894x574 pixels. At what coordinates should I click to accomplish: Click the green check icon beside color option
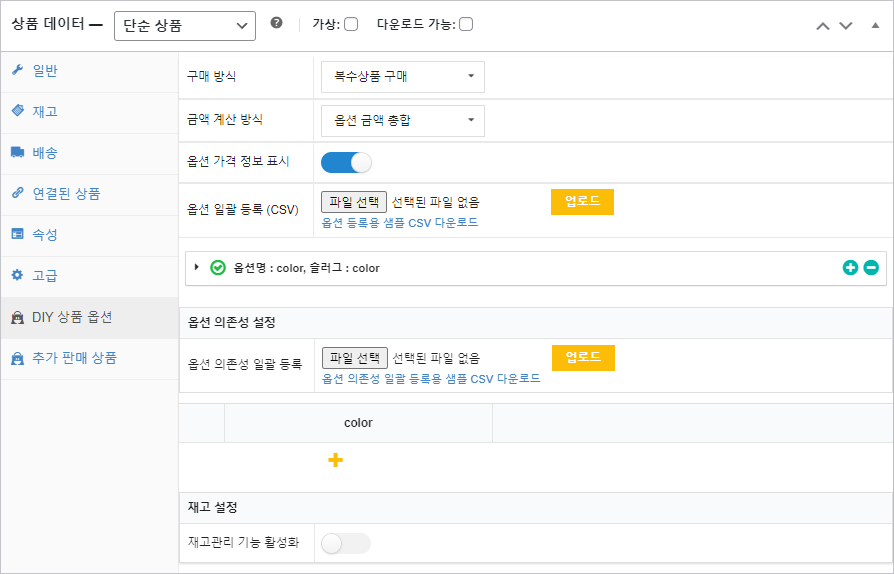(x=218, y=268)
